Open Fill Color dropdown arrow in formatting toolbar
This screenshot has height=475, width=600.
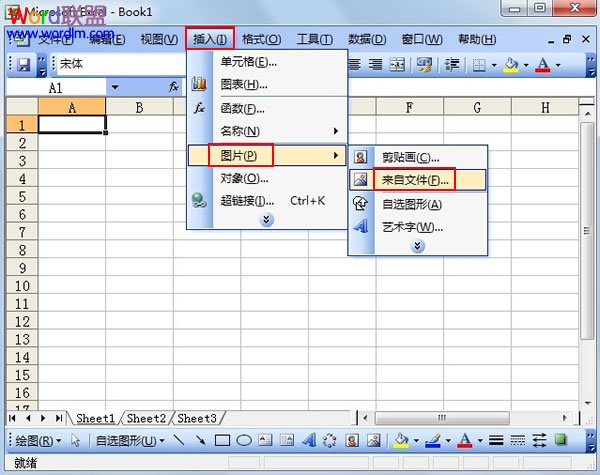pos(526,65)
